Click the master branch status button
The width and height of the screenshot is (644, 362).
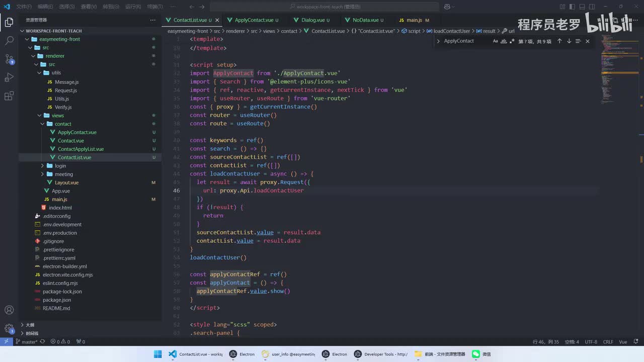click(x=26, y=342)
